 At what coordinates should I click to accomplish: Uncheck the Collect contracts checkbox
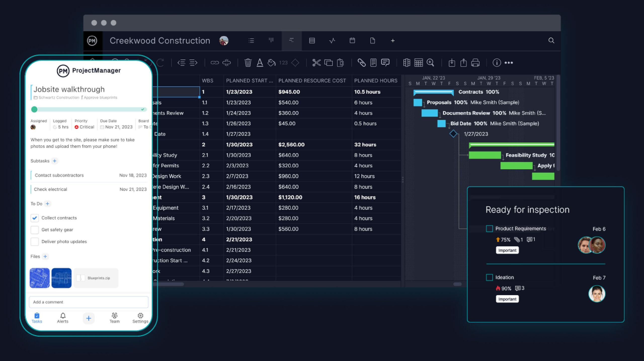(34, 218)
